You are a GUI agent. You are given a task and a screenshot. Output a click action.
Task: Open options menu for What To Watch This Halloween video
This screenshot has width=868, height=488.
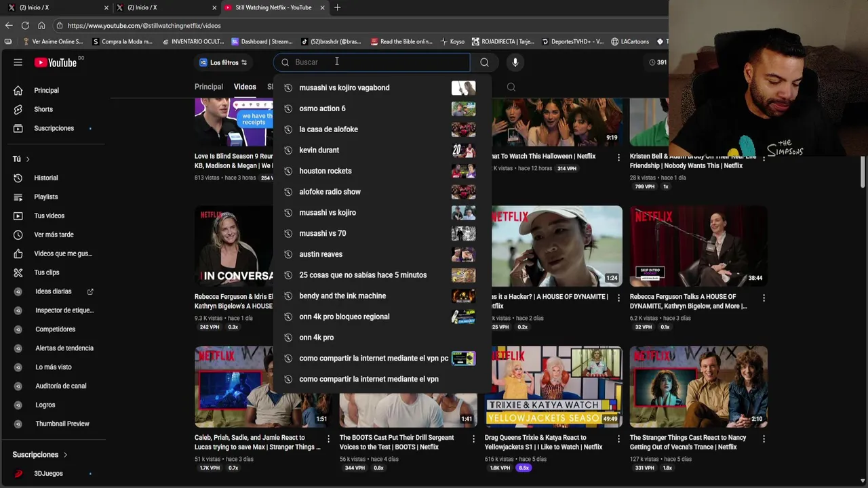coord(618,157)
